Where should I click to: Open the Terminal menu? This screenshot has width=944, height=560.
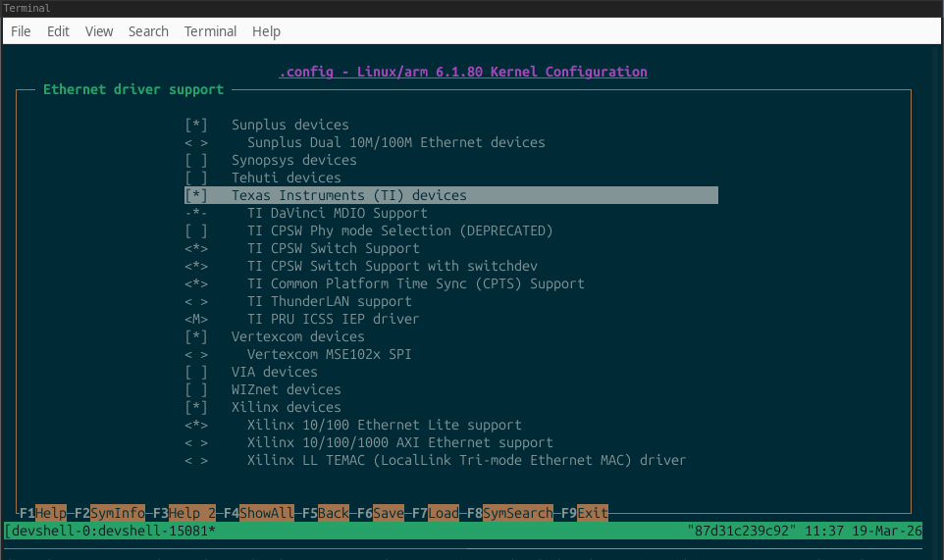pos(210,31)
